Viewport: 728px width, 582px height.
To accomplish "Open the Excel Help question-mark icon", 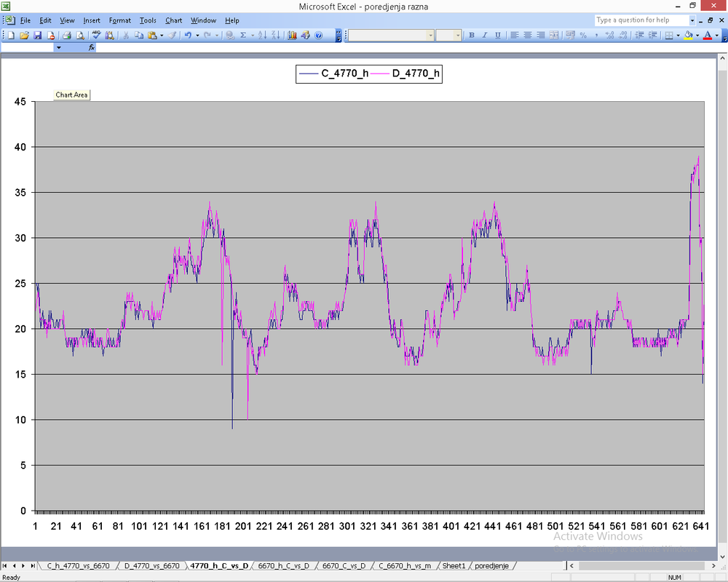I will (x=319, y=35).
